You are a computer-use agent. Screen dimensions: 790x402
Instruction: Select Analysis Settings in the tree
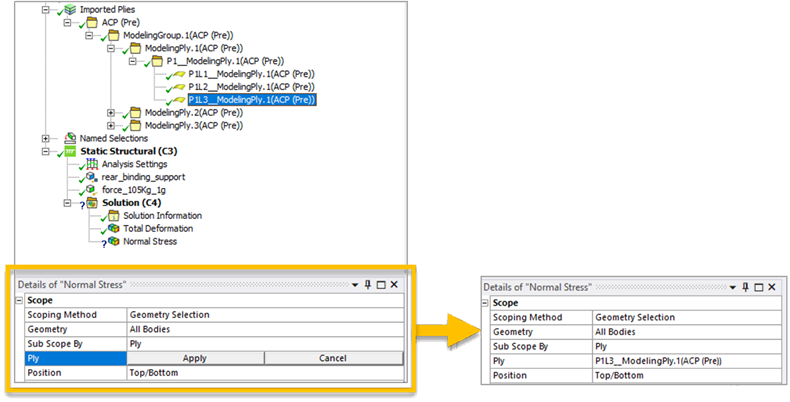pos(135,164)
